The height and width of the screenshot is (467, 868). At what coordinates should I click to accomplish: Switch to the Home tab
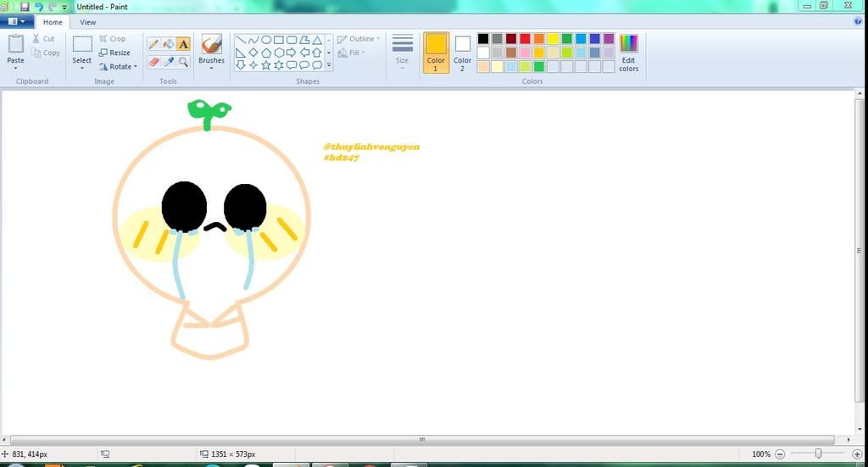click(53, 22)
